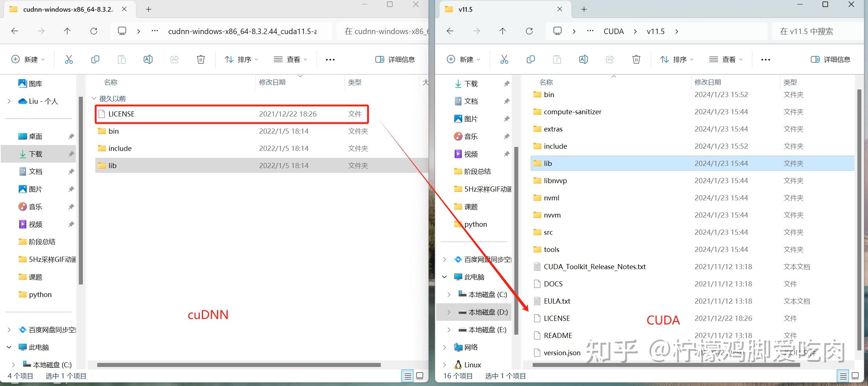Viewport: 868px width, 386px height.
Task: Paste clipboard contents in cudnn window
Action: pyautogui.click(x=122, y=59)
